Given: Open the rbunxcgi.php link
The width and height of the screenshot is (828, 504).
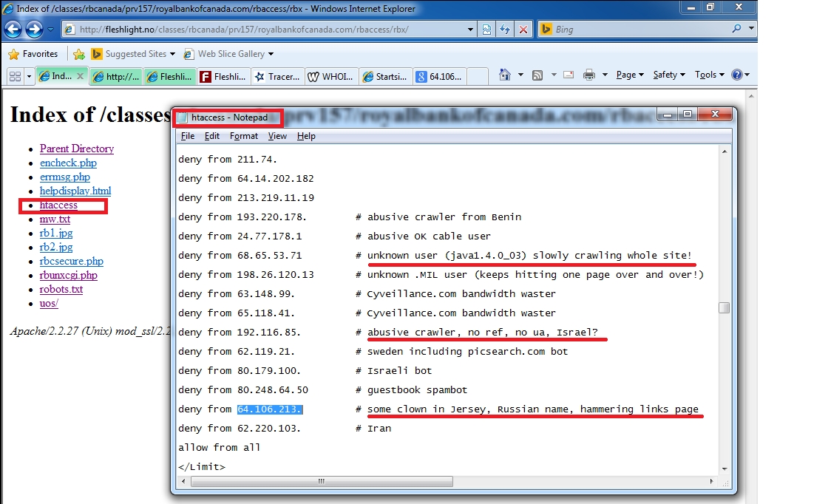Looking at the screenshot, I should (69, 276).
